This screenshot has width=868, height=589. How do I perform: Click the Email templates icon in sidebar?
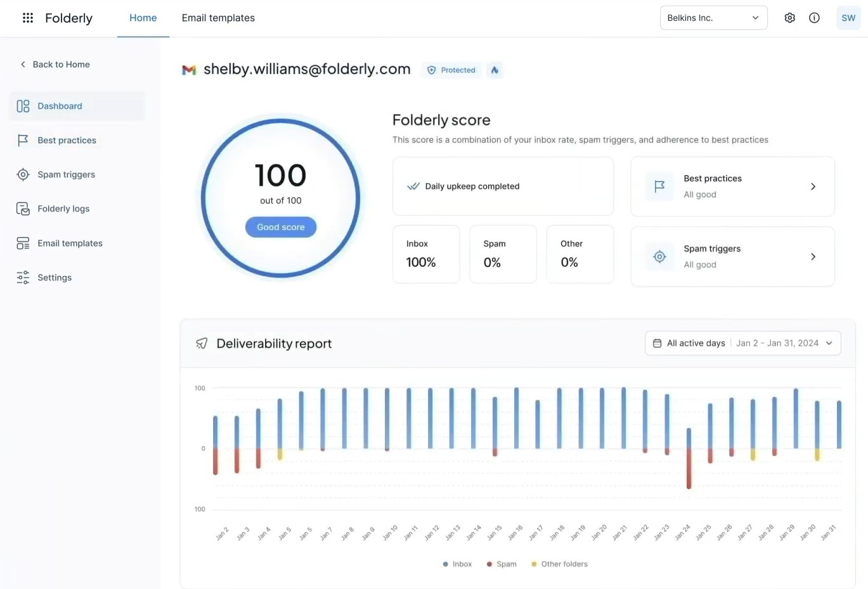[x=23, y=243]
